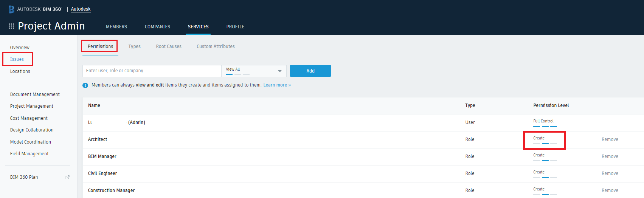Open BIM 360 Plan in sidebar

pos(24,177)
